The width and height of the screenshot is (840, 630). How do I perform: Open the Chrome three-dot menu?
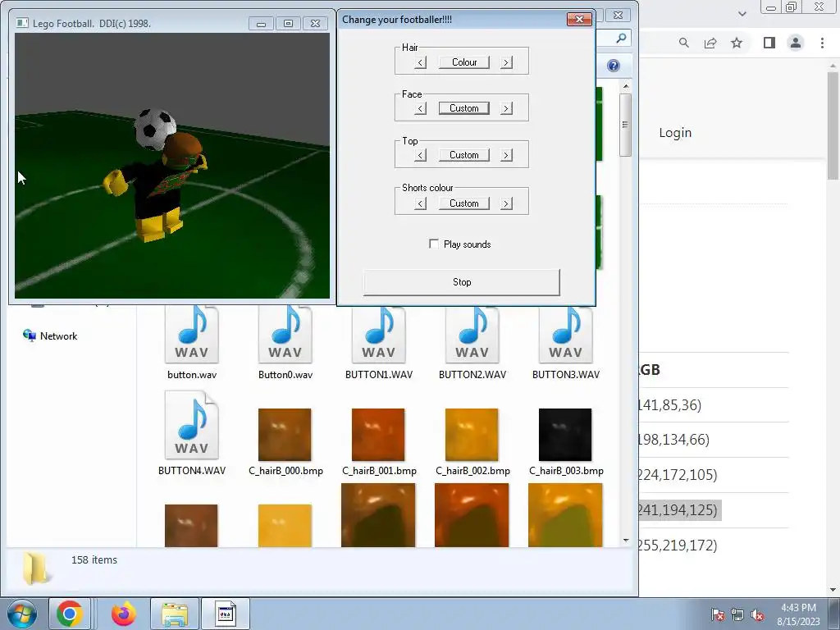coord(822,43)
